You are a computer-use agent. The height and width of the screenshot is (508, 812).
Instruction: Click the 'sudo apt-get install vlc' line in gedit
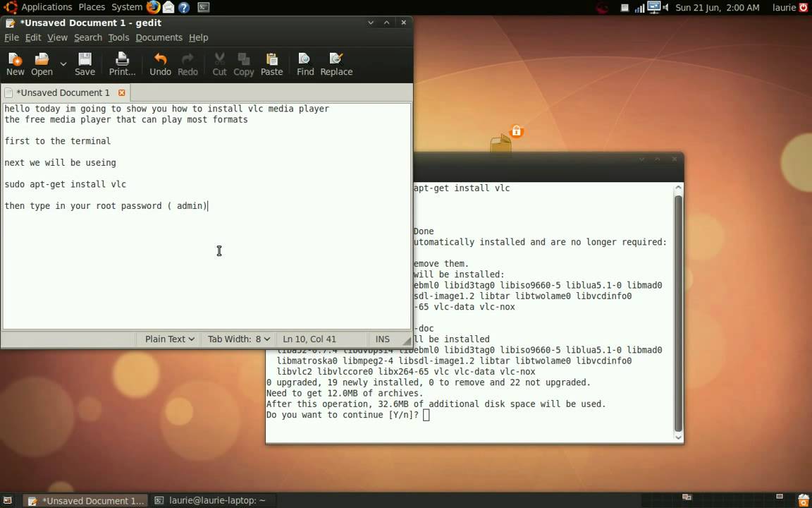point(66,184)
